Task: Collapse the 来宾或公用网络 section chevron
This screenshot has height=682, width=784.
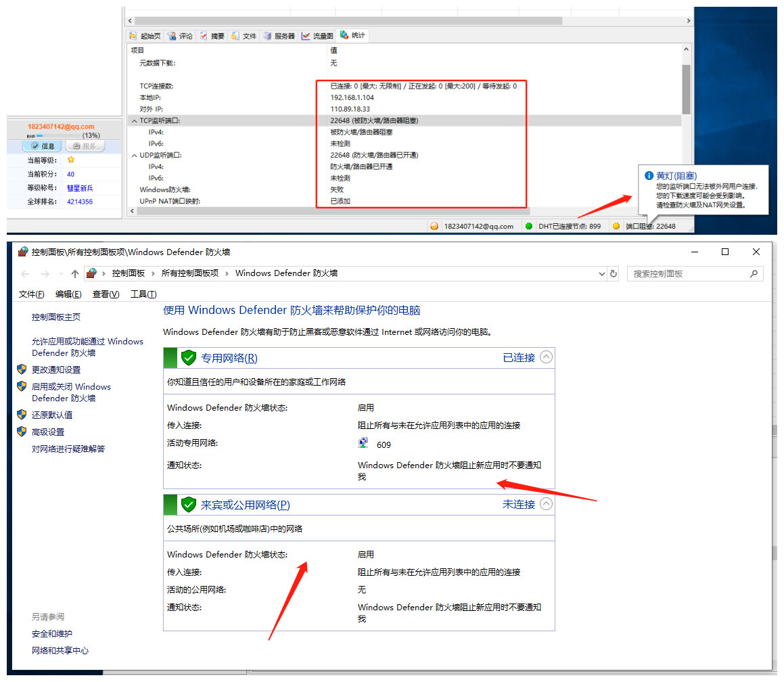Action: [x=546, y=504]
